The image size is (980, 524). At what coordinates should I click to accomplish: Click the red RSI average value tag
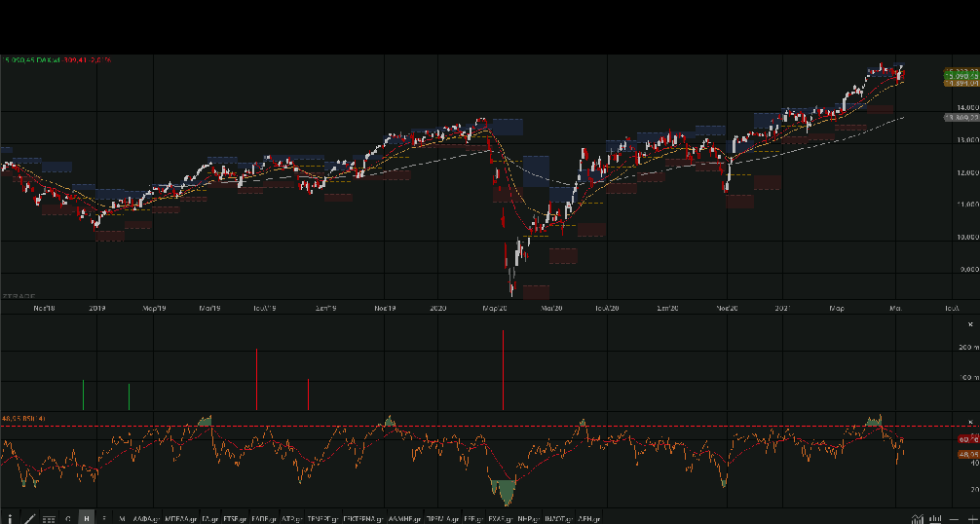pos(968,439)
